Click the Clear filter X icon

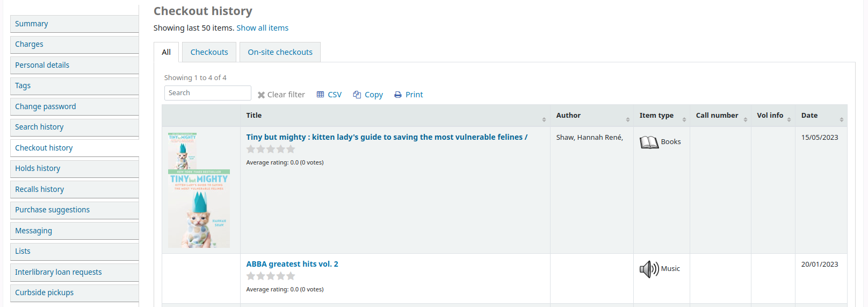(261, 95)
